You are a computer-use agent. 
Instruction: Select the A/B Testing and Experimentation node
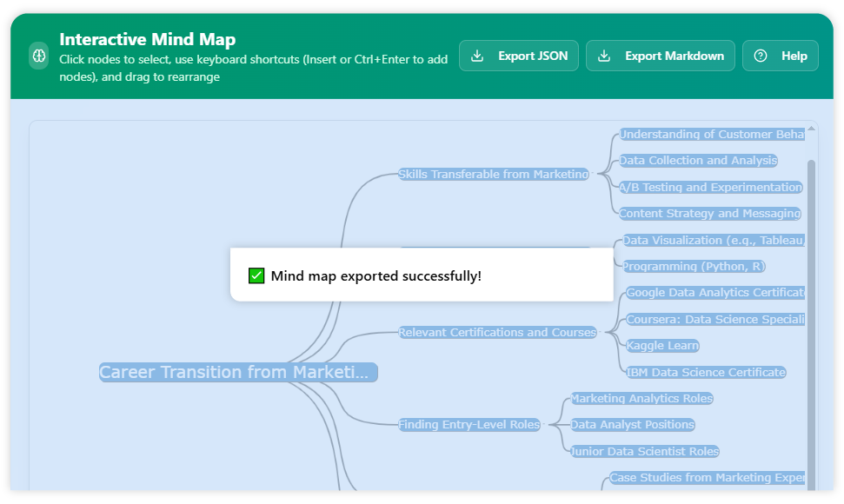pos(710,187)
